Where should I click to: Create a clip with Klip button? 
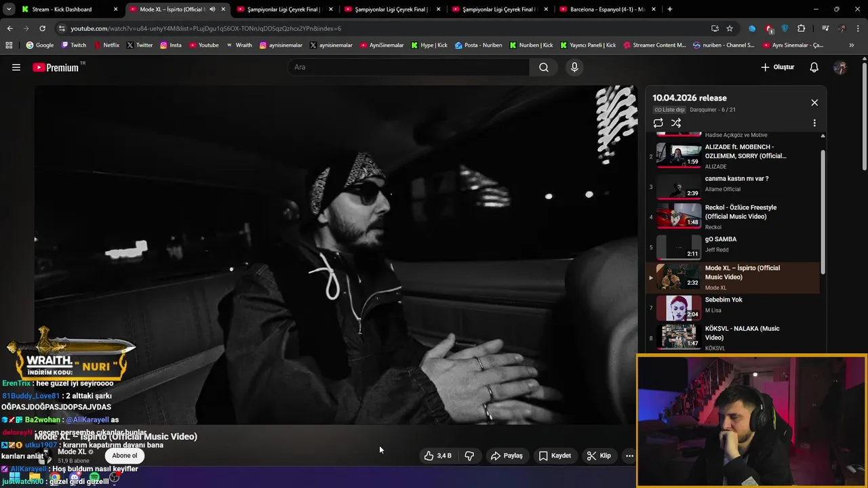click(599, 455)
